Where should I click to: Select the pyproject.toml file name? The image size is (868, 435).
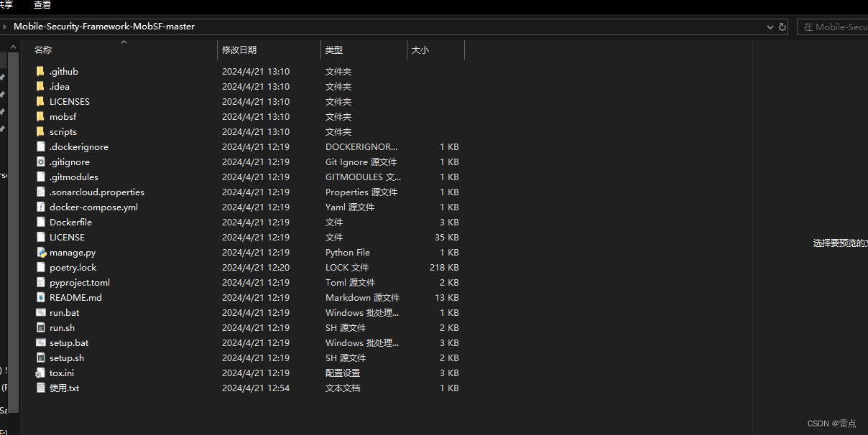tap(80, 282)
